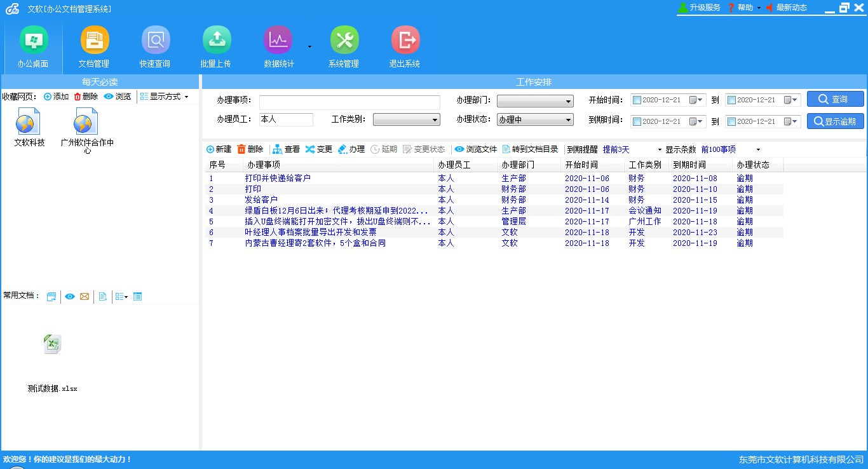Click 转到文档目录 go to document directory

(x=530, y=149)
